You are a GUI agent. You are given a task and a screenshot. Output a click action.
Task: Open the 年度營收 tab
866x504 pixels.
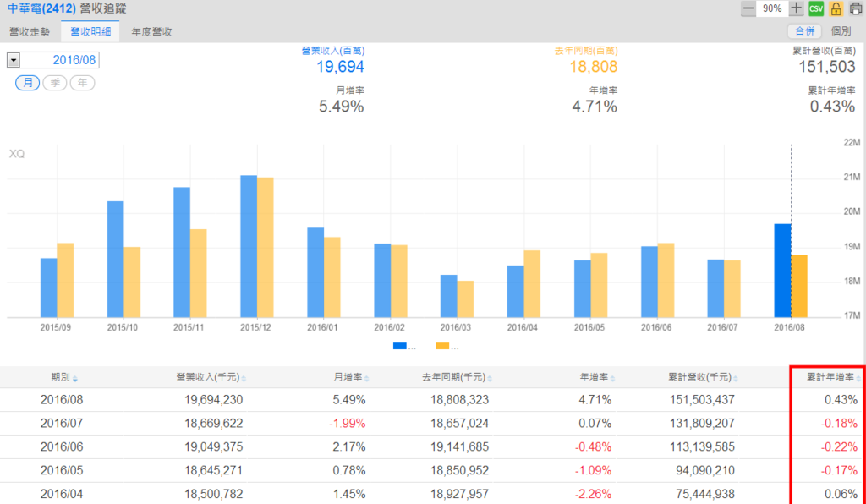(152, 32)
